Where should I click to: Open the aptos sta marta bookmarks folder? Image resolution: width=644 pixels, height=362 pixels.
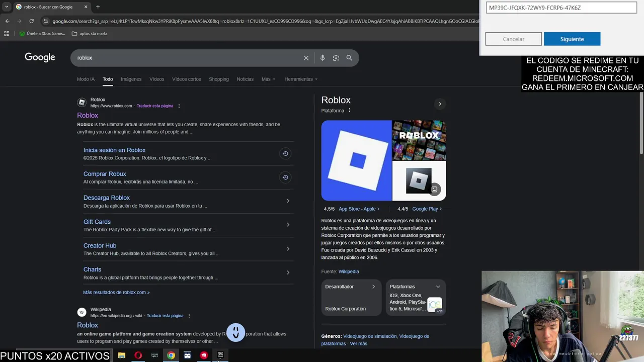coord(90,34)
